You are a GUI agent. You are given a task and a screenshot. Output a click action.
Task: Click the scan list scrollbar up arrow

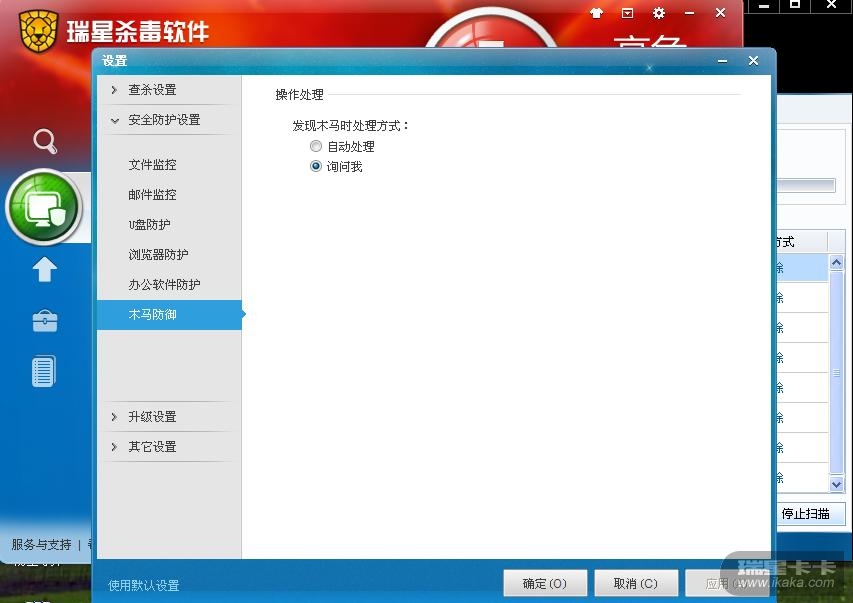(x=837, y=263)
